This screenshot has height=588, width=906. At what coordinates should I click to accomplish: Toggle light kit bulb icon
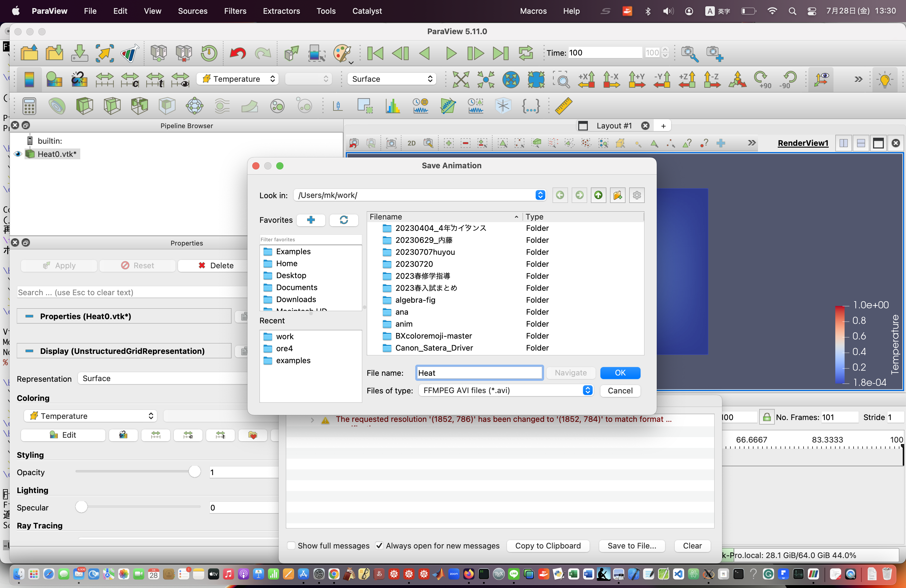pyautogui.click(x=884, y=79)
